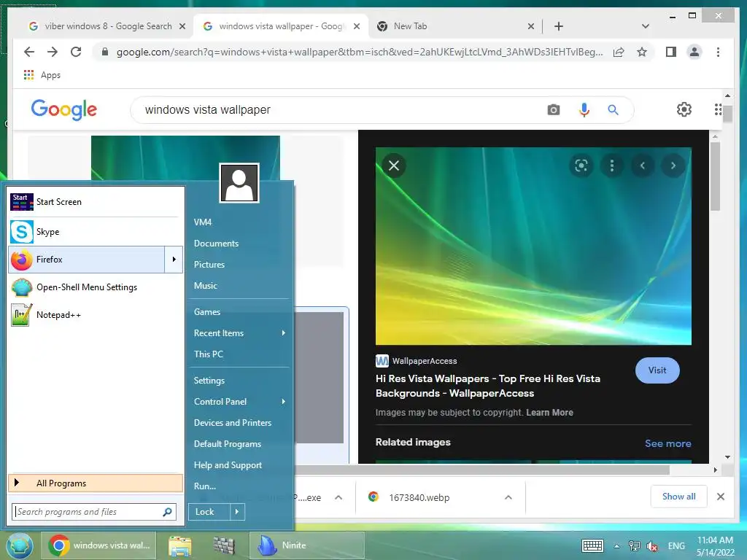747x560 pixels.
Task: Open Hi Res Vista Wallpapers title link
Action: point(488,386)
